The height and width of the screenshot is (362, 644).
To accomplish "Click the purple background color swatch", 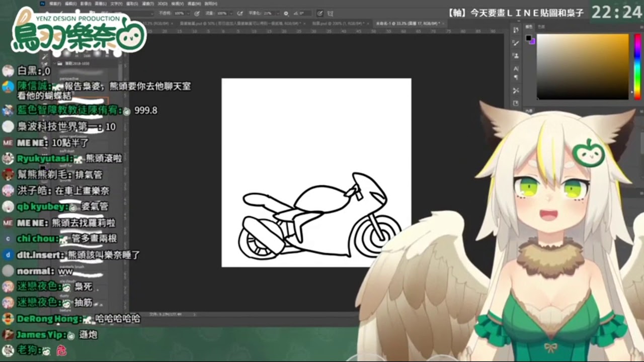I will click(x=533, y=43).
